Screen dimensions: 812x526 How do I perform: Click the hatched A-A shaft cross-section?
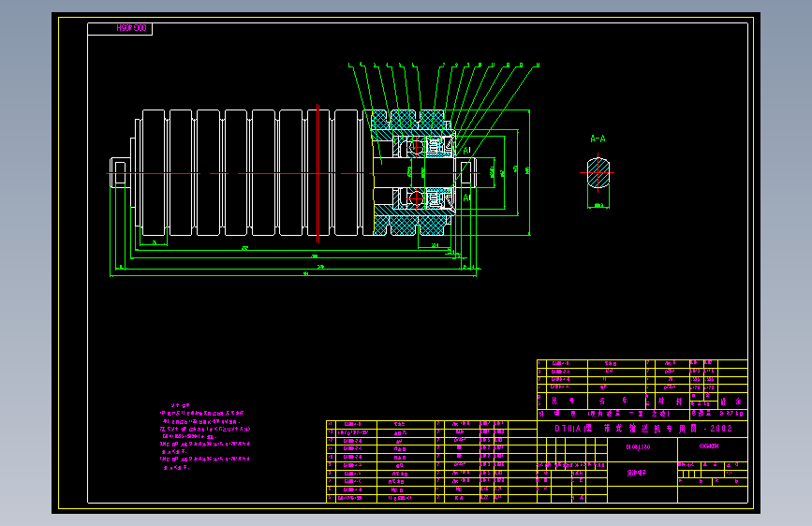point(598,173)
